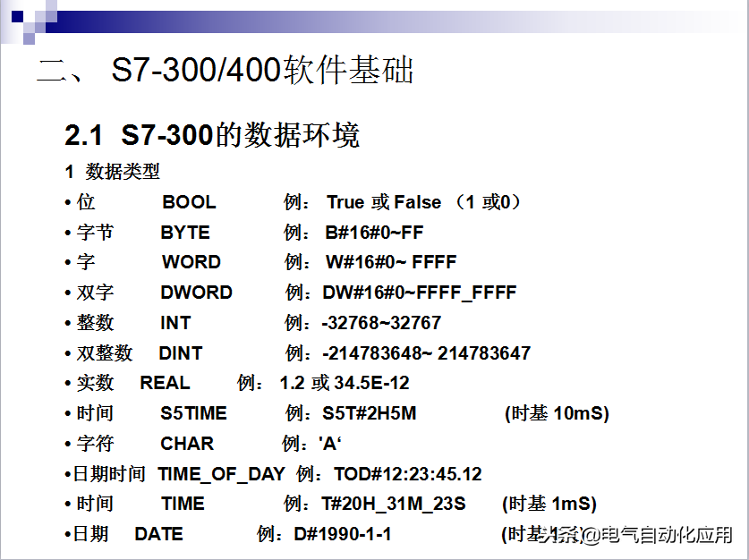Click the bullet label "位"
The image size is (749, 560).
click(x=86, y=202)
